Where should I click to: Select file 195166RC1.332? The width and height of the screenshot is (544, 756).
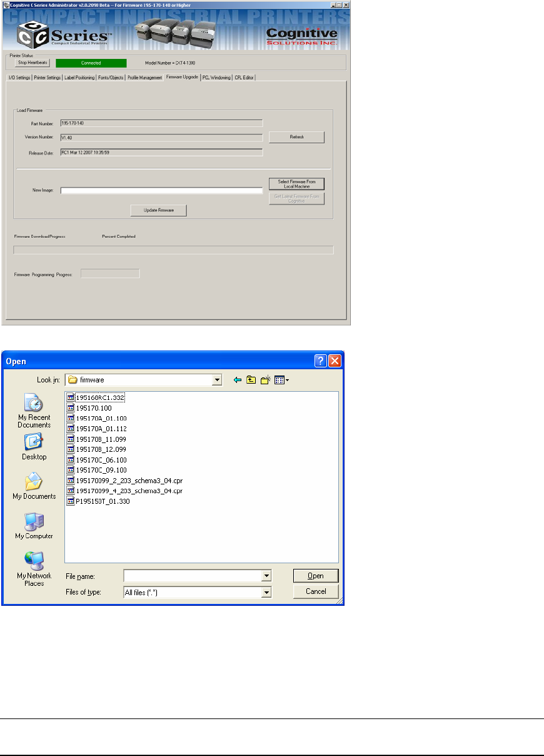point(100,397)
